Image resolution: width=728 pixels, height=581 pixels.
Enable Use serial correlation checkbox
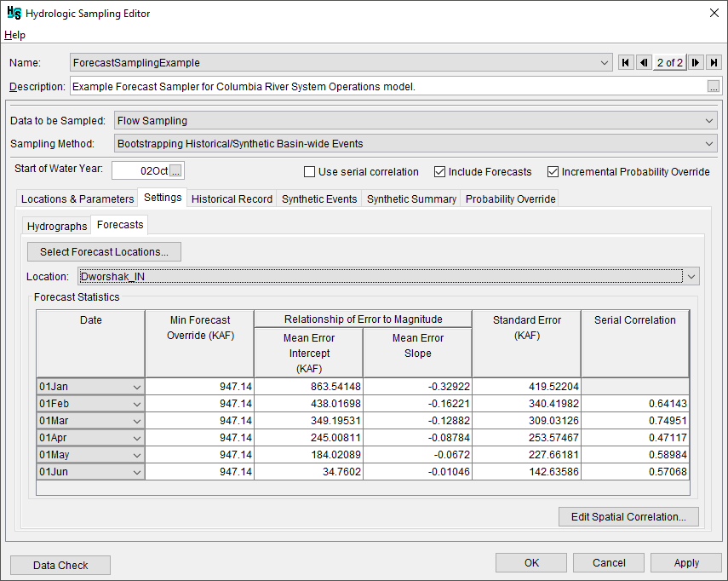tap(310, 172)
